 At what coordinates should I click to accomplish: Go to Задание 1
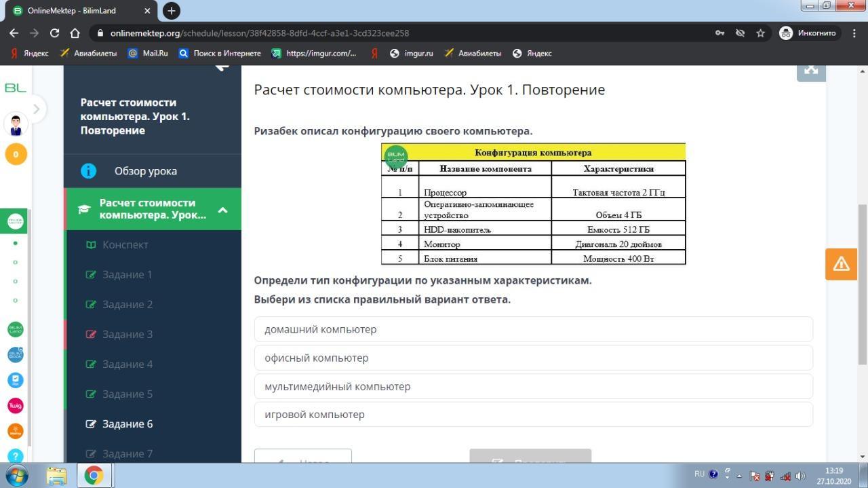153,275
